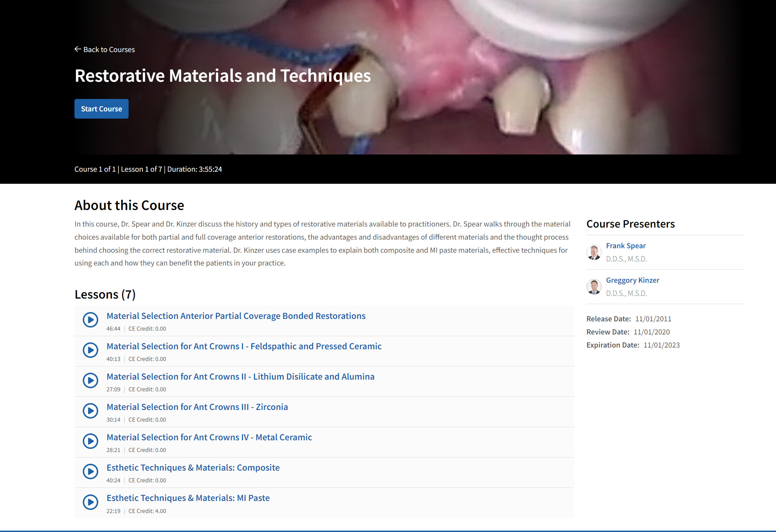This screenshot has width=776, height=532.
Task: Open Ant Crowns II Lithium Disilicate lesson title
Action: [x=240, y=377]
